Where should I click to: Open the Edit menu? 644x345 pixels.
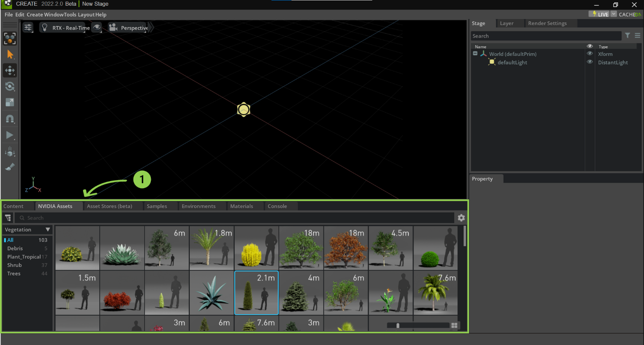point(20,14)
